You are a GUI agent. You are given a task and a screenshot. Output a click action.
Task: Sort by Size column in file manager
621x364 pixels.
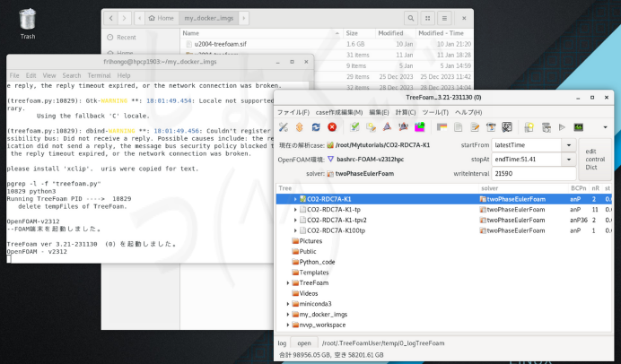[x=359, y=33]
